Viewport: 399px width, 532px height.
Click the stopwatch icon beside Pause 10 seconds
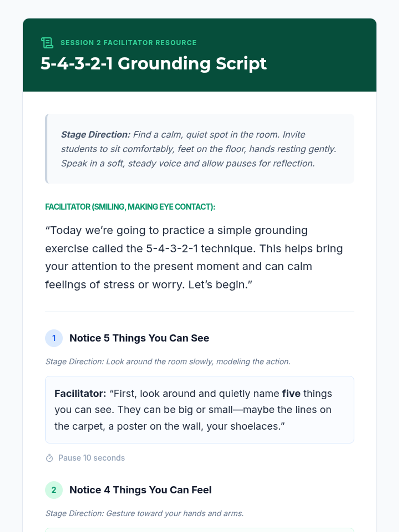(49, 458)
